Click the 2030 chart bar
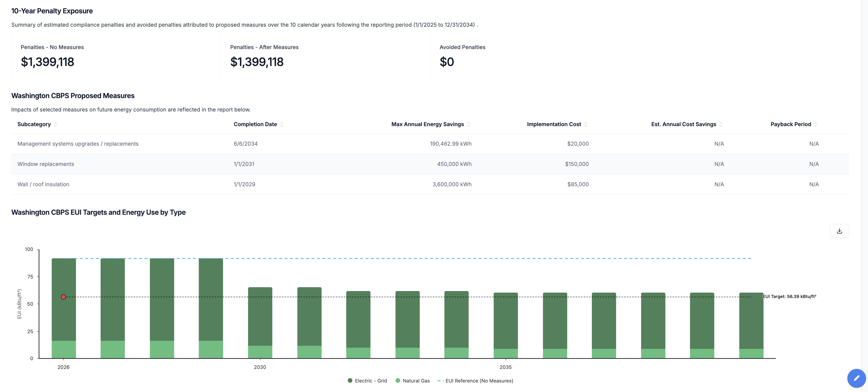The width and height of the screenshot is (868, 392). point(260,324)
